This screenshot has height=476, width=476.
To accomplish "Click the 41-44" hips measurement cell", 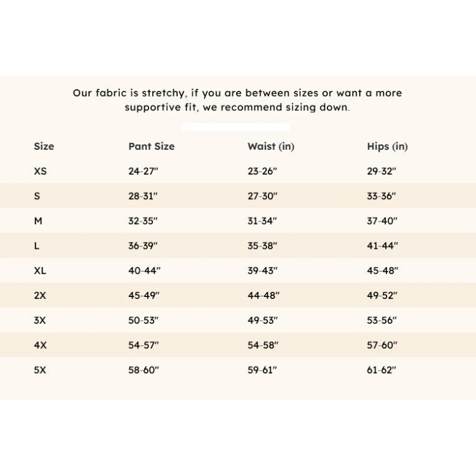I will coord(382,246).
